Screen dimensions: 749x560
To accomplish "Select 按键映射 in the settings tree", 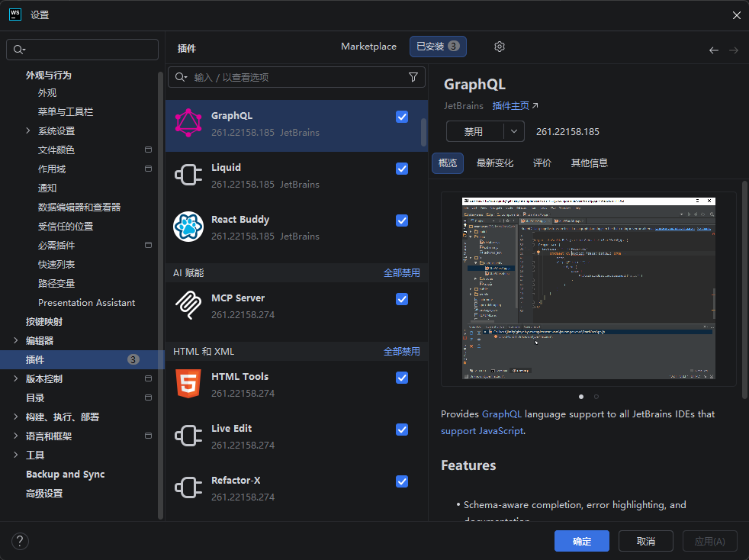I will [44, 321].
